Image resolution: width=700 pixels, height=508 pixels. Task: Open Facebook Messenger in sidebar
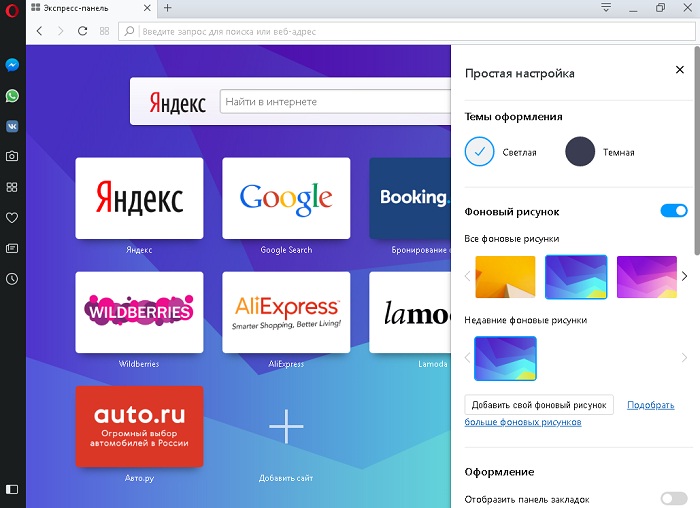(12, 65)
